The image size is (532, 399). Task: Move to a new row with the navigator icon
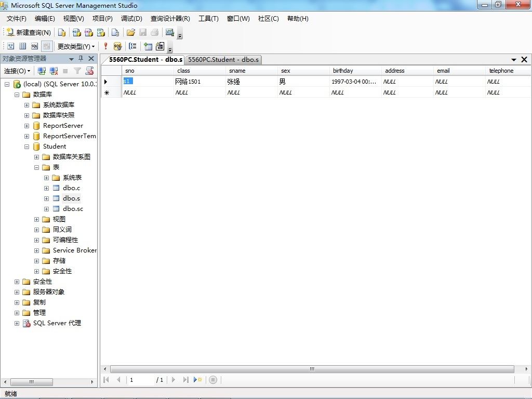coord(197,380)
